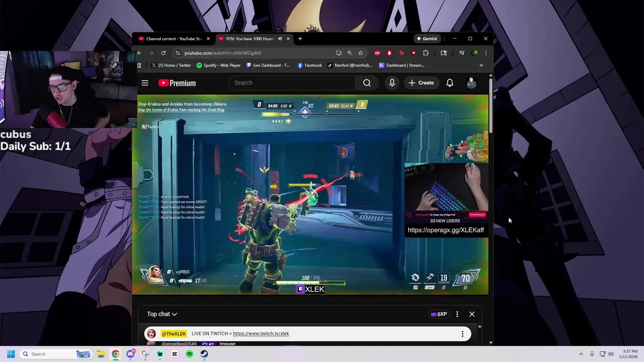Click the system tray microphone icon

(592, 354)
